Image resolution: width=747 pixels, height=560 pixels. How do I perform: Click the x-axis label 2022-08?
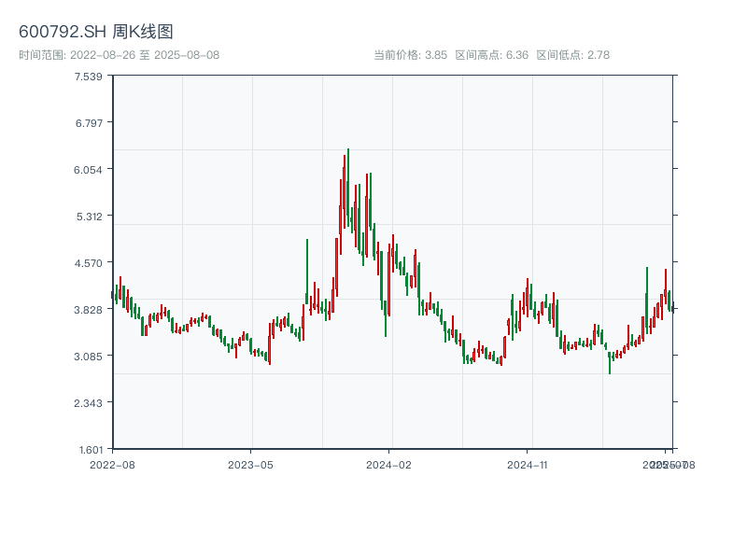(x=112, y=465)
